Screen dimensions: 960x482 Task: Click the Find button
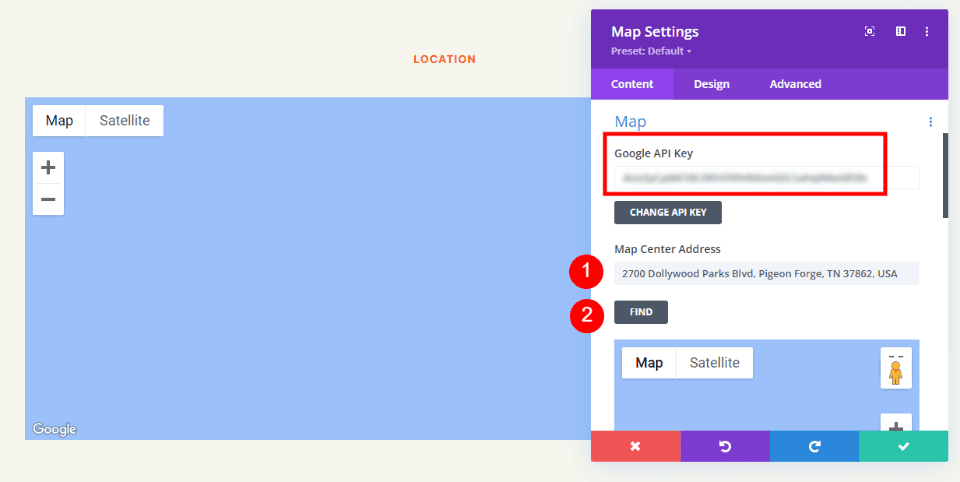(x=641, y=312)
